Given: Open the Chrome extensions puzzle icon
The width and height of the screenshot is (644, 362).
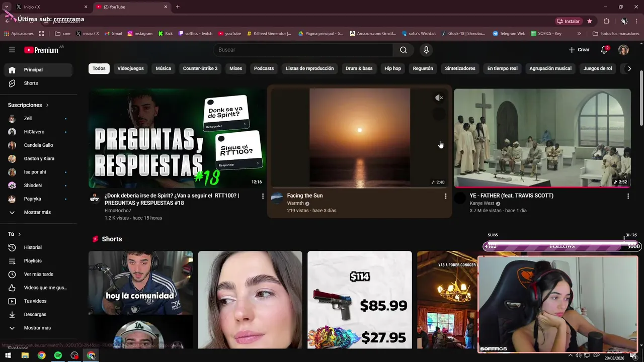Looking at the screenshot, I should (606, 21).
